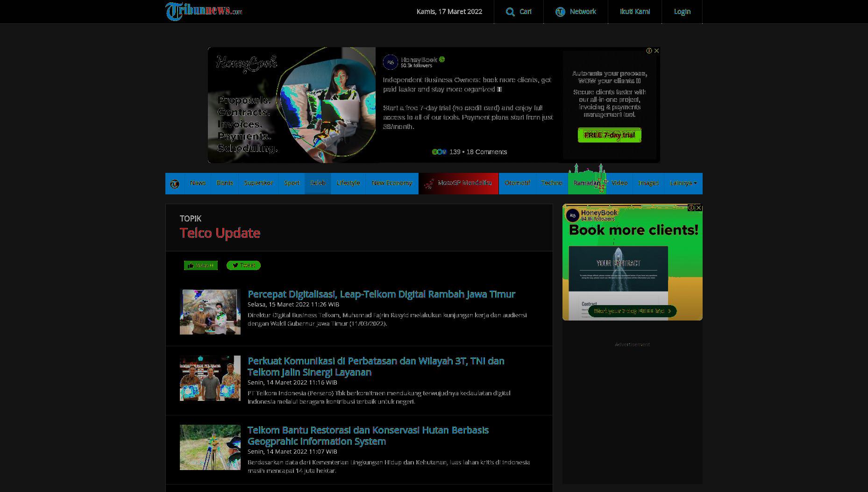Click the HoneyBook avatar in banner ad
The height and width of the screenshot is (492, 868).
coord(391,62)
